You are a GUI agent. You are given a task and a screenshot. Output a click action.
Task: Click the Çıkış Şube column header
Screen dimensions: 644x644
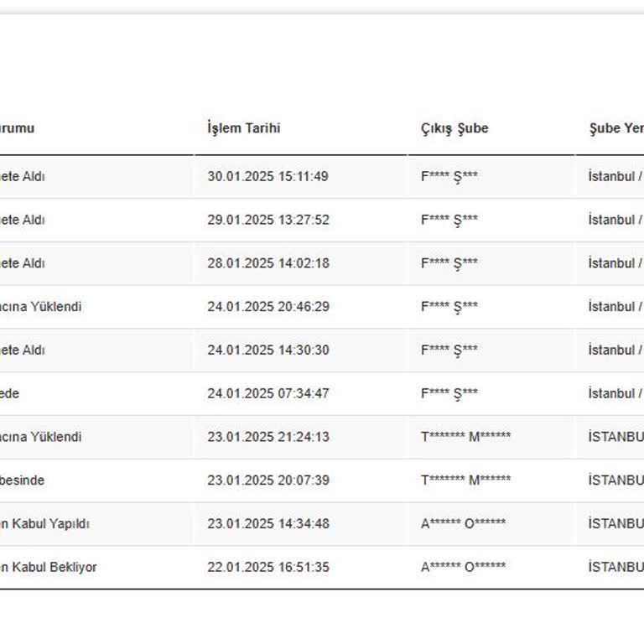(x=454, y=128)
